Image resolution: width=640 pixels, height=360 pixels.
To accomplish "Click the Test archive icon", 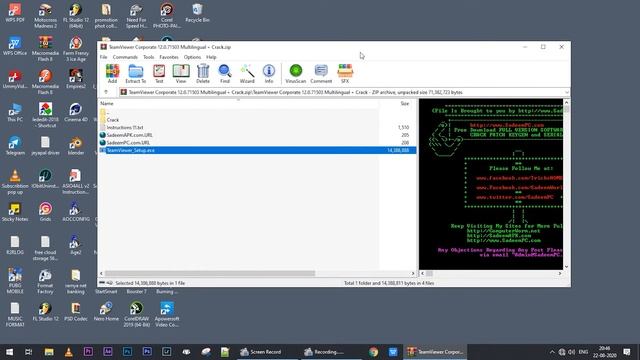I will click(x=159, y=74).
